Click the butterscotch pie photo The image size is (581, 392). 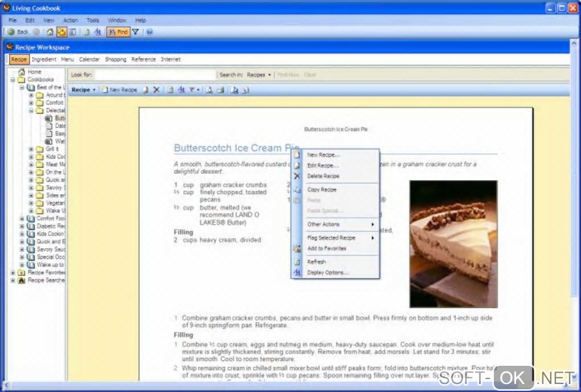tap(453, 244)
